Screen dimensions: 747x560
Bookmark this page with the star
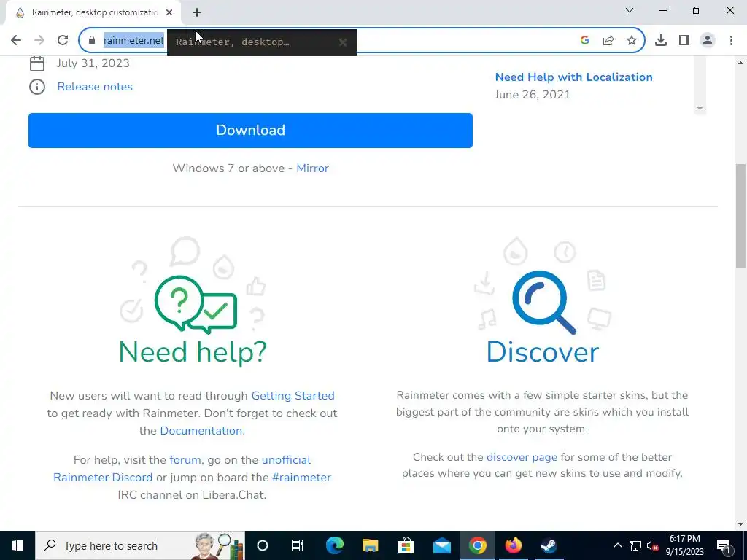tap(632, 41)
